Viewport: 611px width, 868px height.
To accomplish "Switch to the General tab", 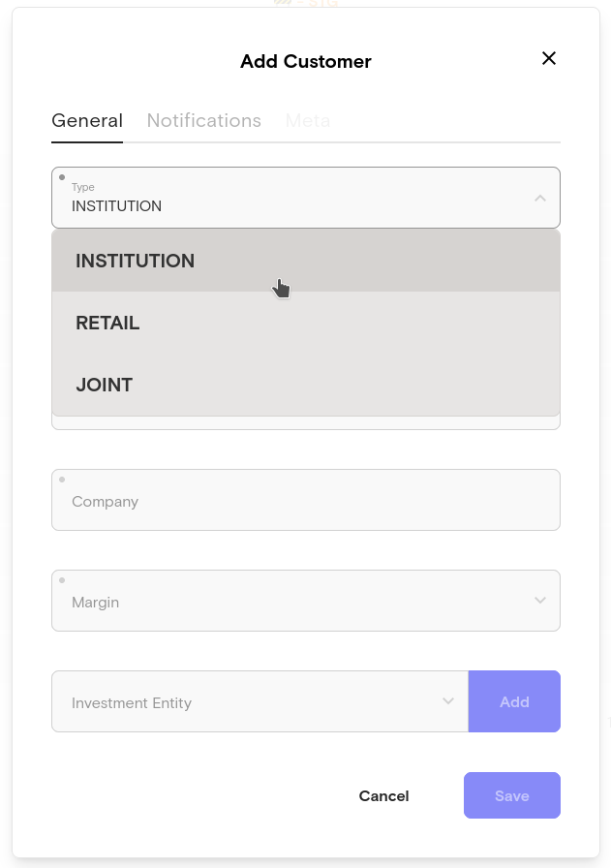I will [87, 121].
